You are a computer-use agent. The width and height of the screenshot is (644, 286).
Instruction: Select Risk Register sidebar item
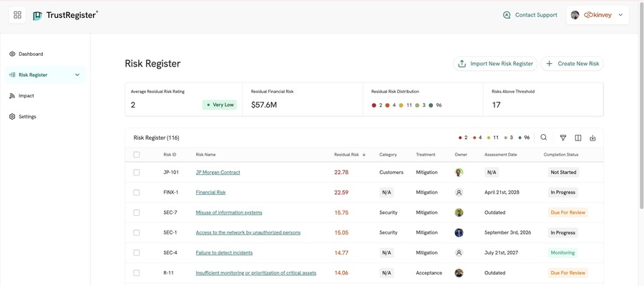(x=45, y=75)
